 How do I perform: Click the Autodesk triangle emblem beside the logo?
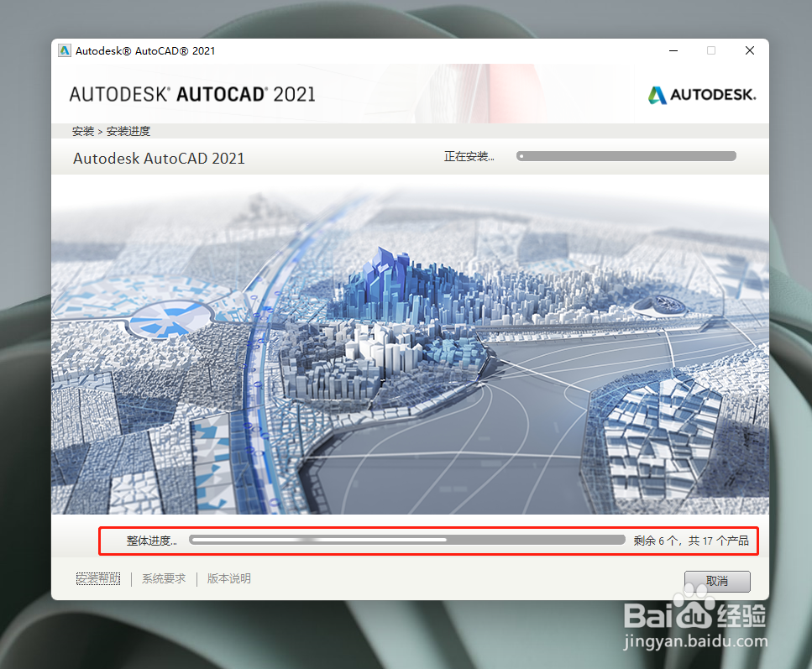point(657,94)
